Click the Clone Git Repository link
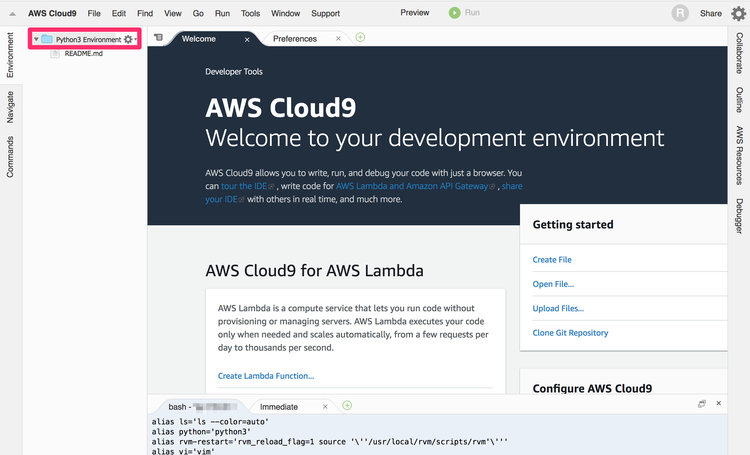This screenshot has height=455, width=750. (x=570, y=333)
